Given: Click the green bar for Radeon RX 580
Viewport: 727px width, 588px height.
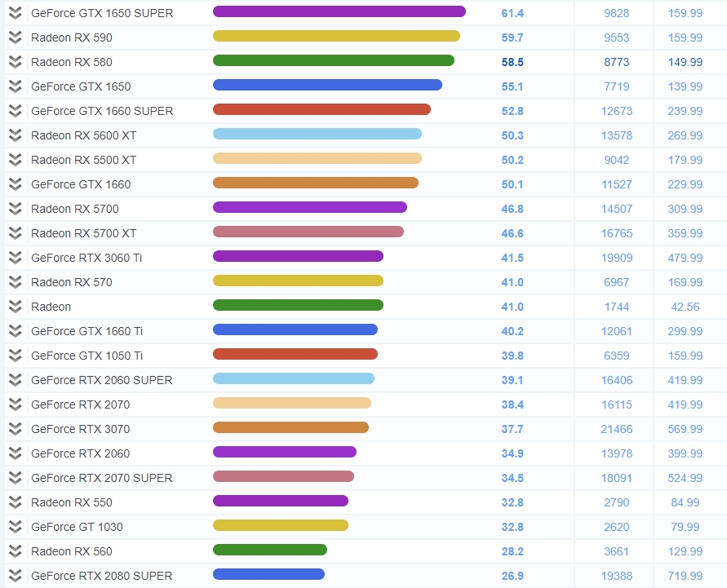Looking at the screenshot, I should [334, 60].
